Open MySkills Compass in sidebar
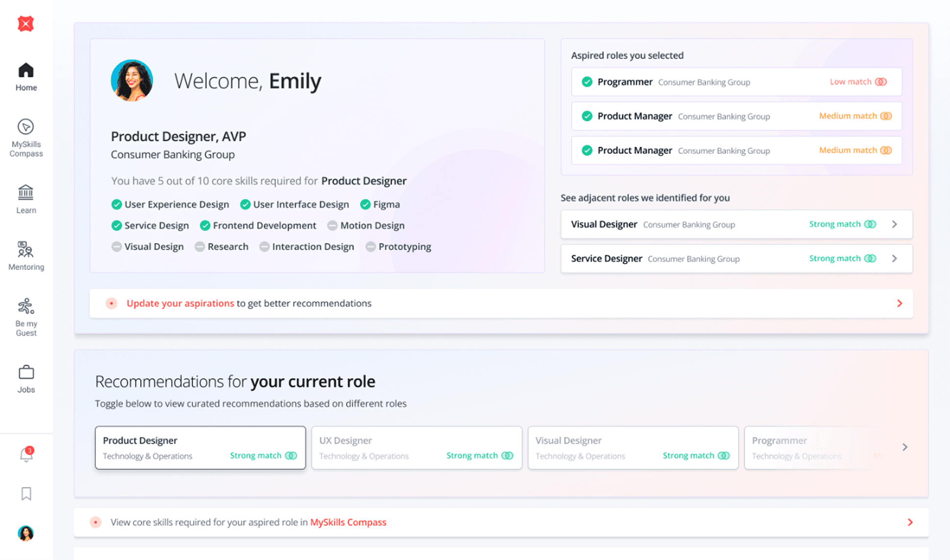This screenshot has width=950, height=560. point(26,138)
